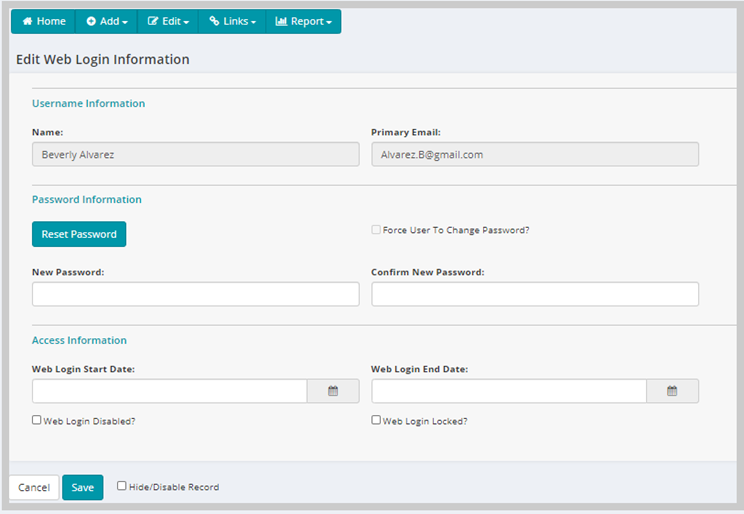Click the Edit pencil icon in navbar
Viewport: 744px width, 514px height.
(153, 21)
